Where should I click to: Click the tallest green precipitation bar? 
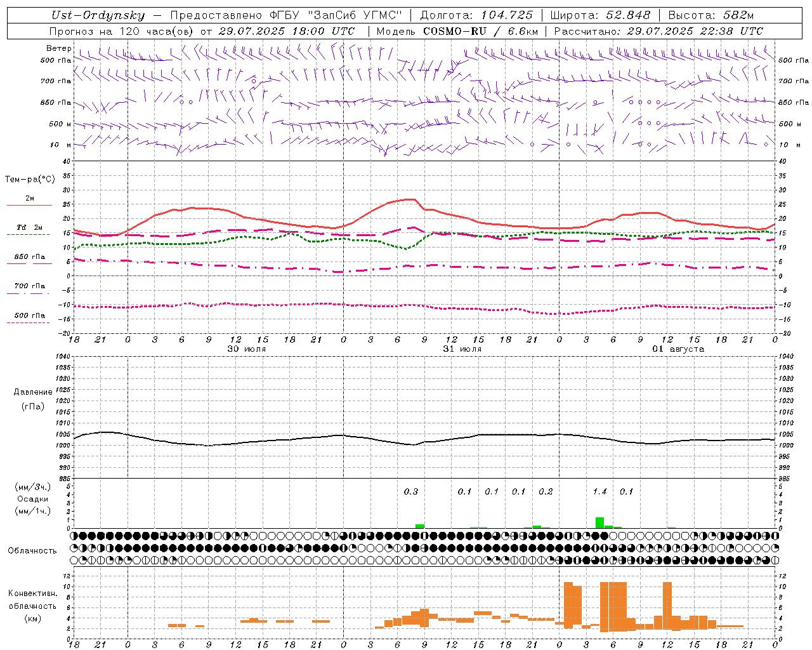600,522
